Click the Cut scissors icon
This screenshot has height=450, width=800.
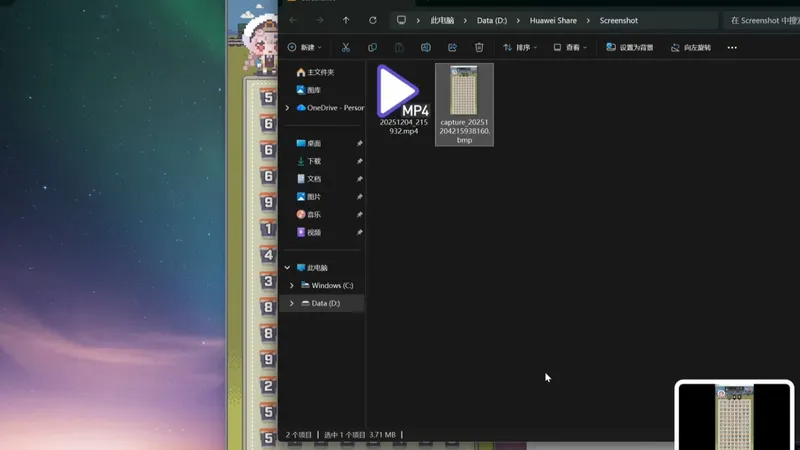coord(345,47)
